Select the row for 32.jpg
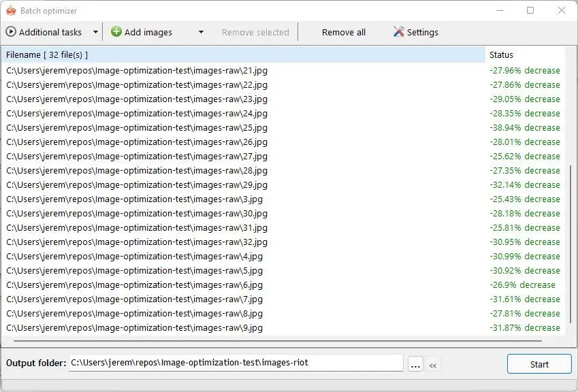The image size is (578, 392). pyautogui.click(x=283, y=242)
